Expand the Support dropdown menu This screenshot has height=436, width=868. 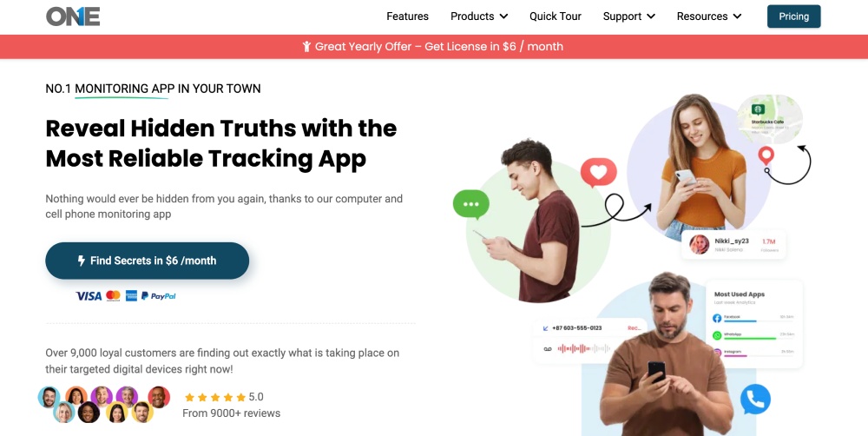coord(628,16)
